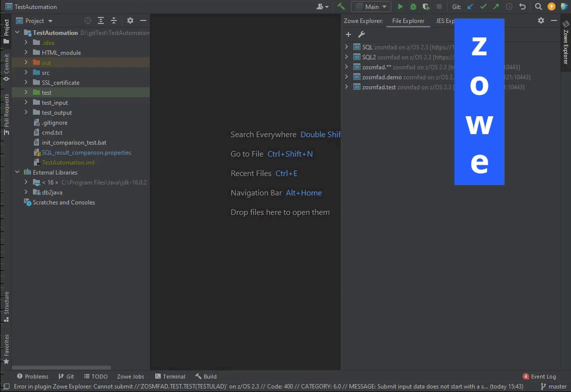This screenshot has height=392, width=571.
Task: Click Git Commit checkmark icon
Action: click(483, 6)
